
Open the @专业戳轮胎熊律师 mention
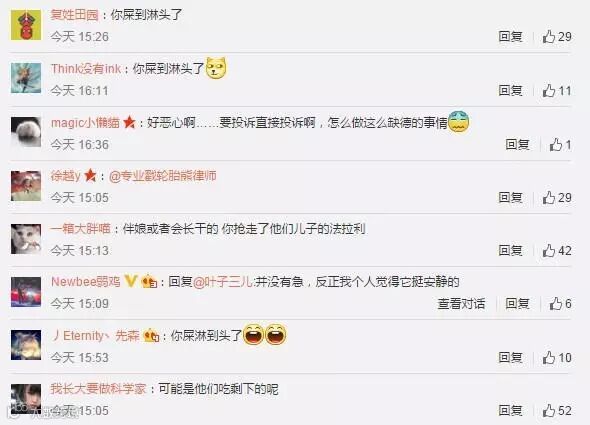point(163,176)
